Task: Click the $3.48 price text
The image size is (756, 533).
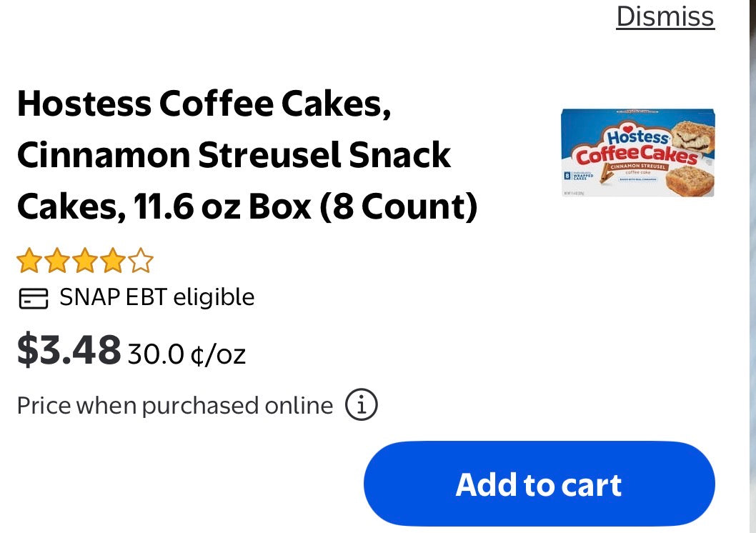Action: point(68,349)
